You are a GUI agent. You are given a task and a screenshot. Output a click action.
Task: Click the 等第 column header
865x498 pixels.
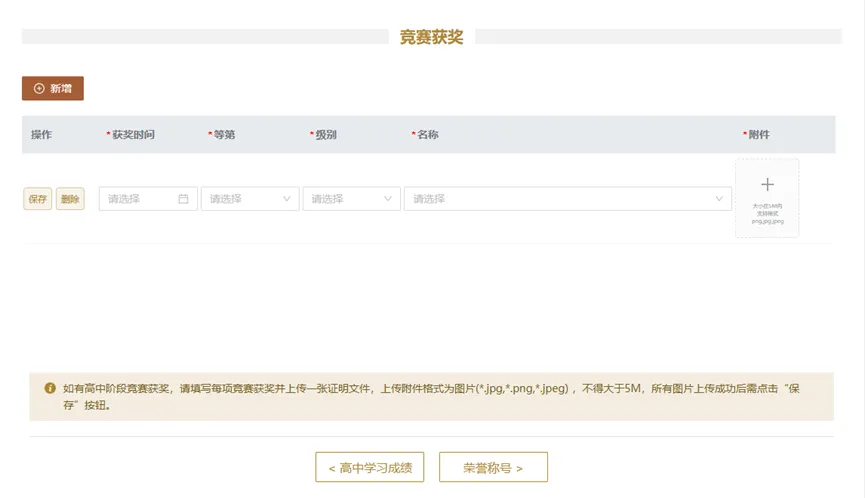[x=225, y=135]
